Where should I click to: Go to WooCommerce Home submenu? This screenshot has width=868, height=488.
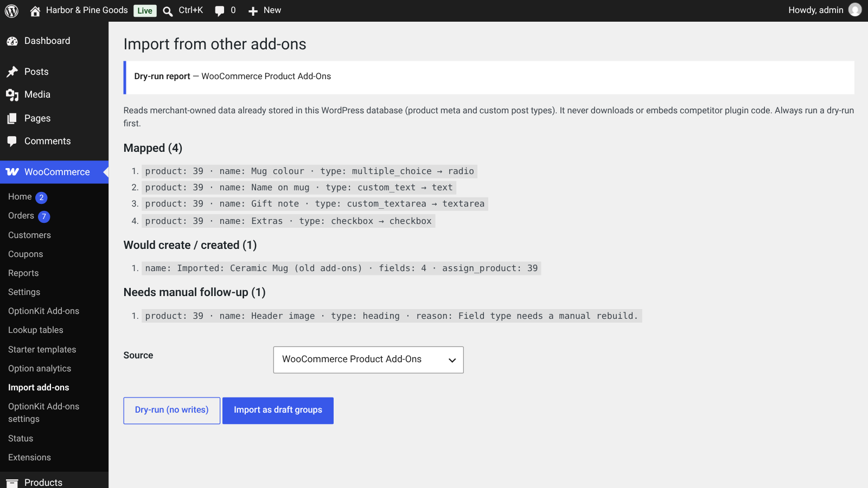point(20,197)
